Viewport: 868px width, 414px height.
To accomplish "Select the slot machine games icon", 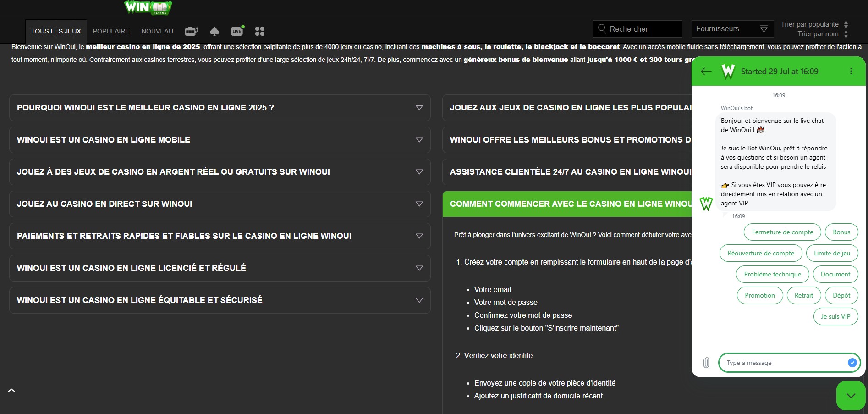I will pos(191,31).
